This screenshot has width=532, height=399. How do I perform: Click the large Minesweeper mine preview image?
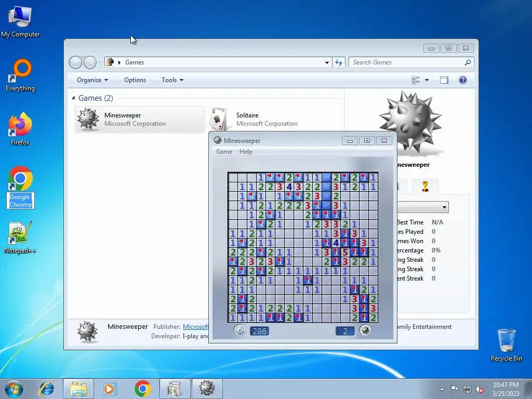pos(410,122)
